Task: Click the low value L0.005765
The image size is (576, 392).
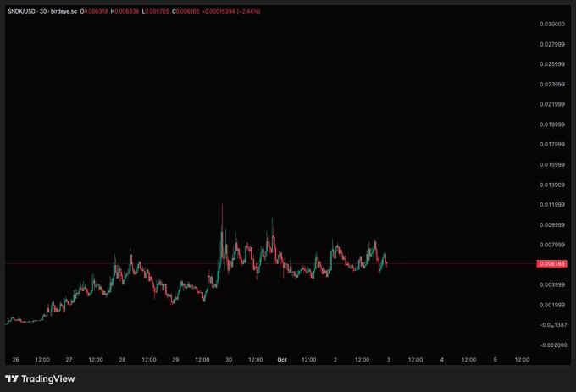Action: coord(155,11)
